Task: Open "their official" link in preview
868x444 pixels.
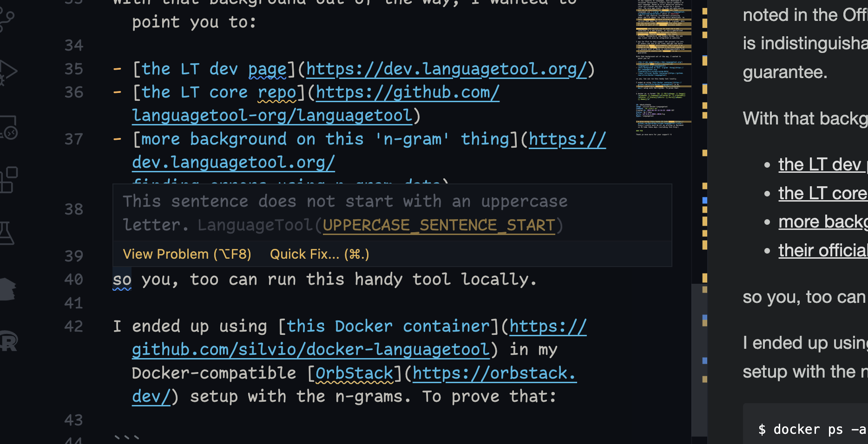Action: pos(822,251)
